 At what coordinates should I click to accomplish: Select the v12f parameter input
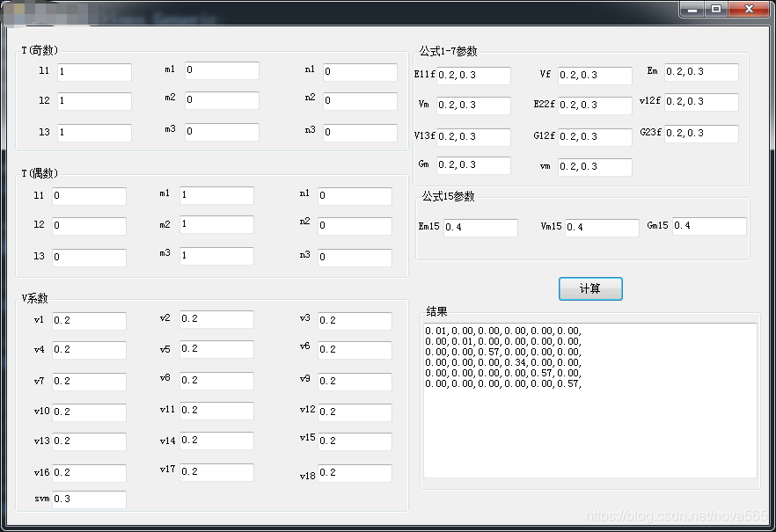click(x=701, y=102)
